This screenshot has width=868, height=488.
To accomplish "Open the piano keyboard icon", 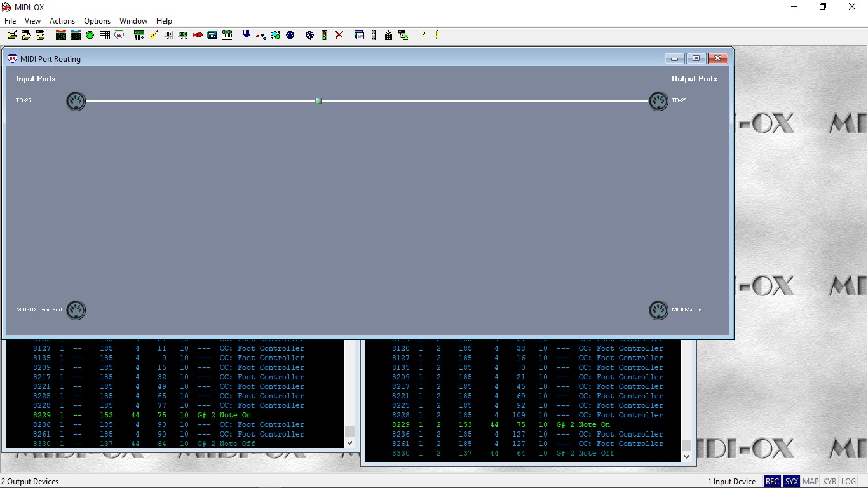I will [x=227, y=36].
